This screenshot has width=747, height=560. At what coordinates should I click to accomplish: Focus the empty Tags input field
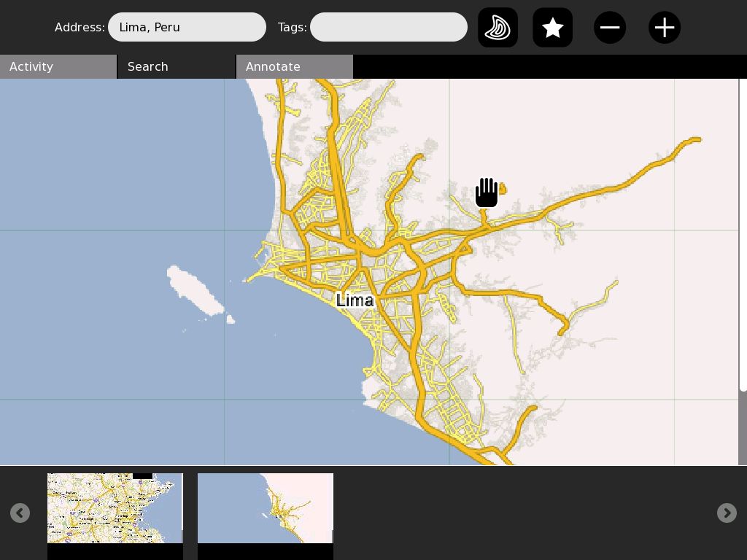point(388,27)
